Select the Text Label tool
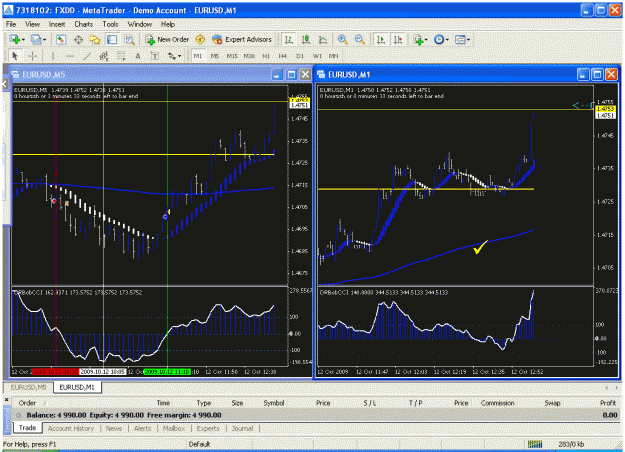This screenshot has height=452, width=625. point(155,56)
